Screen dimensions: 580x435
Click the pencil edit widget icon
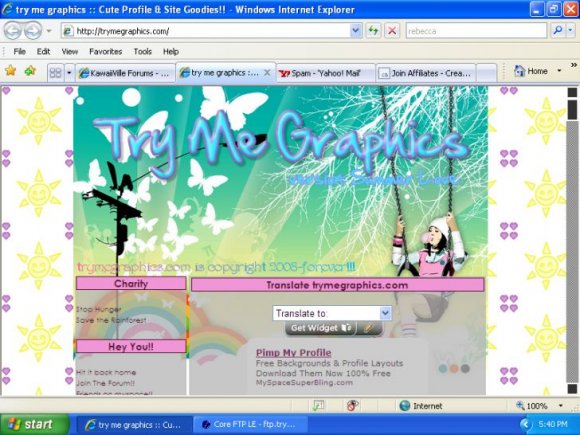pos(369,328)
